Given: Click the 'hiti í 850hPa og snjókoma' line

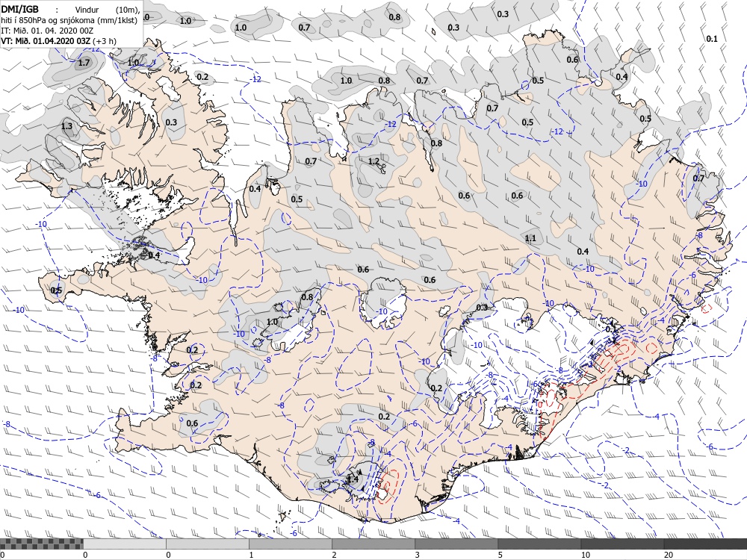Looking at the screenshot, I should pos(69,20).
